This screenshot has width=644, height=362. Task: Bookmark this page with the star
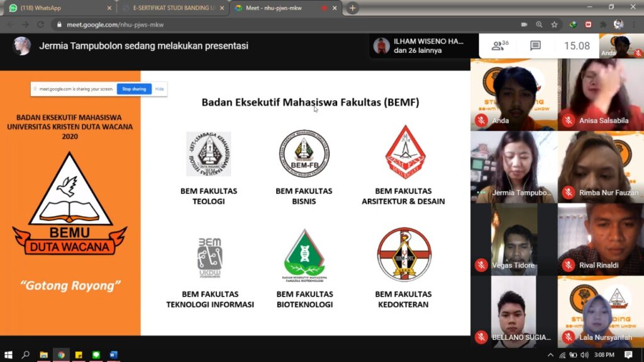click(555, 25)
